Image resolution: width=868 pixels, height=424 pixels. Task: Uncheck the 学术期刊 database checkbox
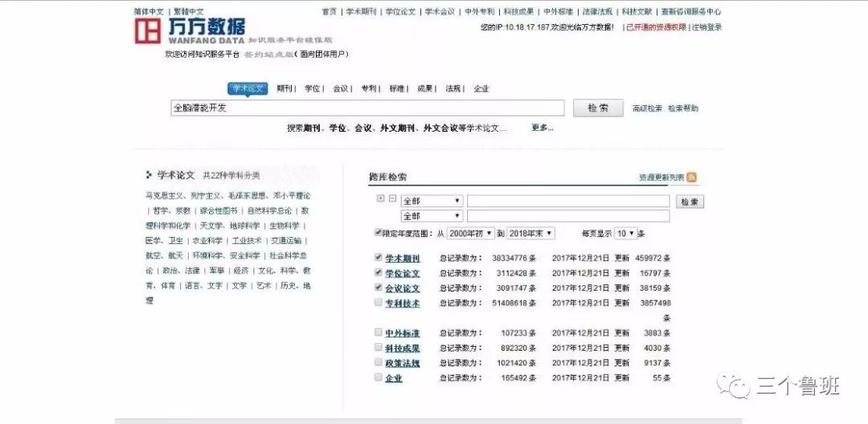379,259
